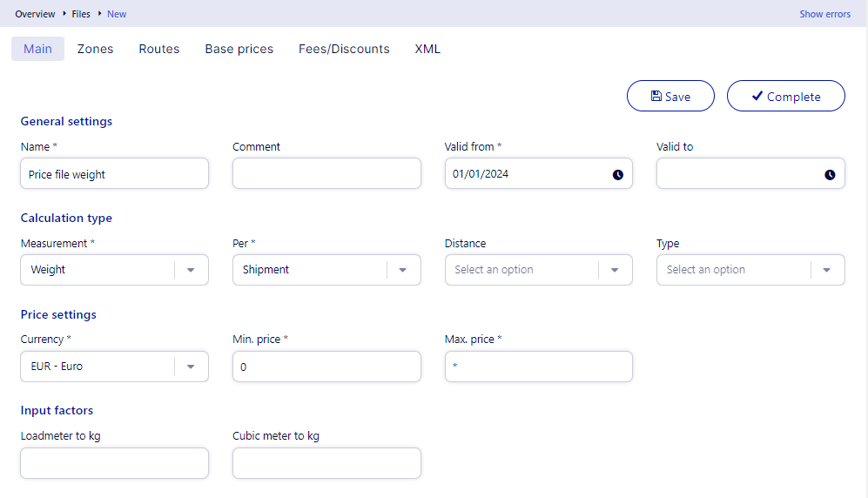
Task: Focus the Name input field
Action: click(114, 174)
